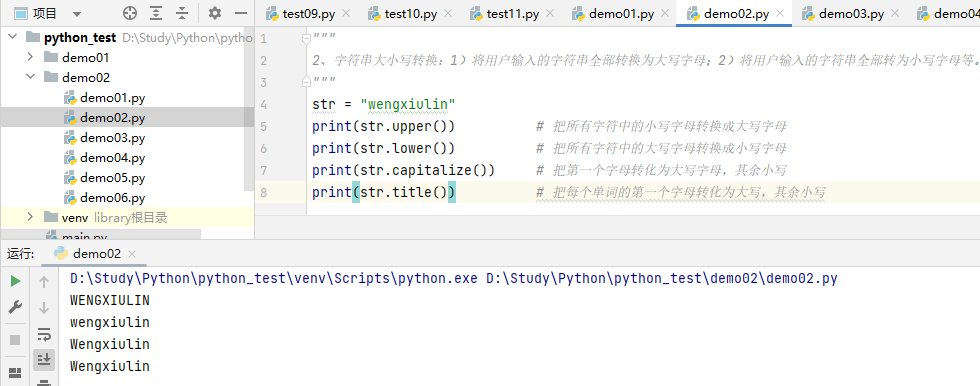Close the demo02 run tab

pos(131,254)
